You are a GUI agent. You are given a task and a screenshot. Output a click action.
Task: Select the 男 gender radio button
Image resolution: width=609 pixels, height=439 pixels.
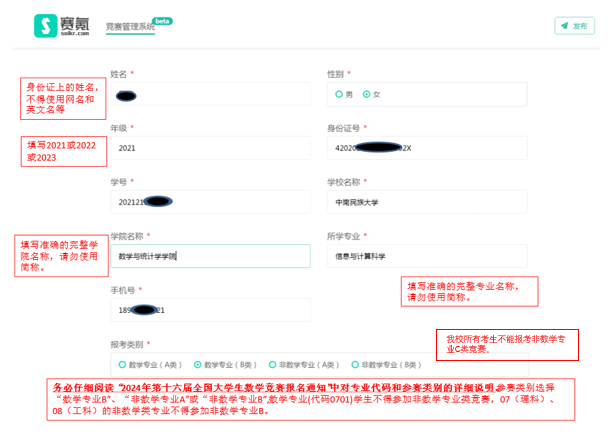[339, 94]
